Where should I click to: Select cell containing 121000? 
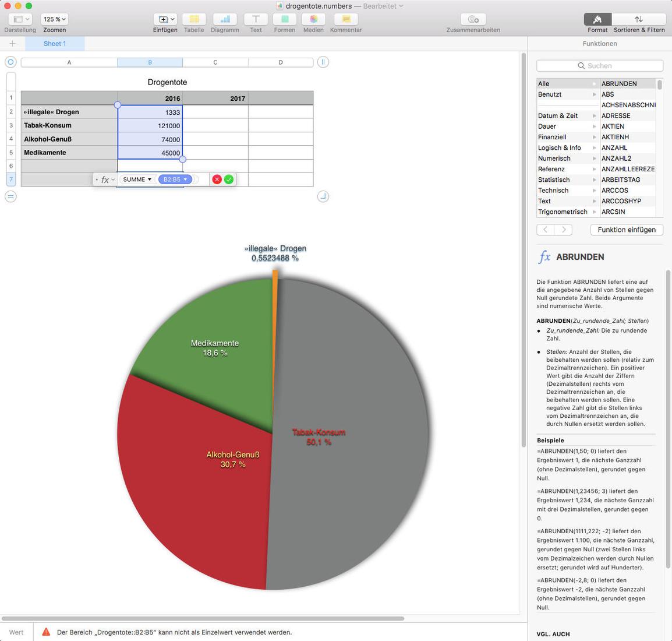150,126
